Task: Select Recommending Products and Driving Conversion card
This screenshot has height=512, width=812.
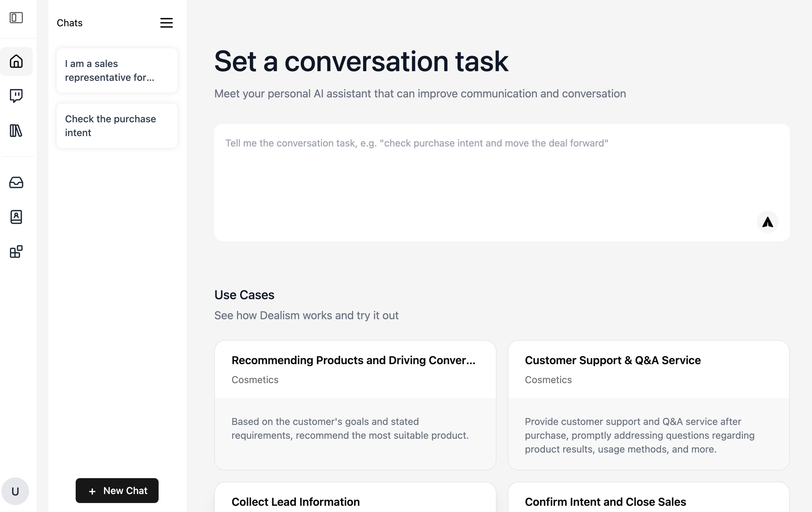Action: pyautogui.click(x=355, y=405)
